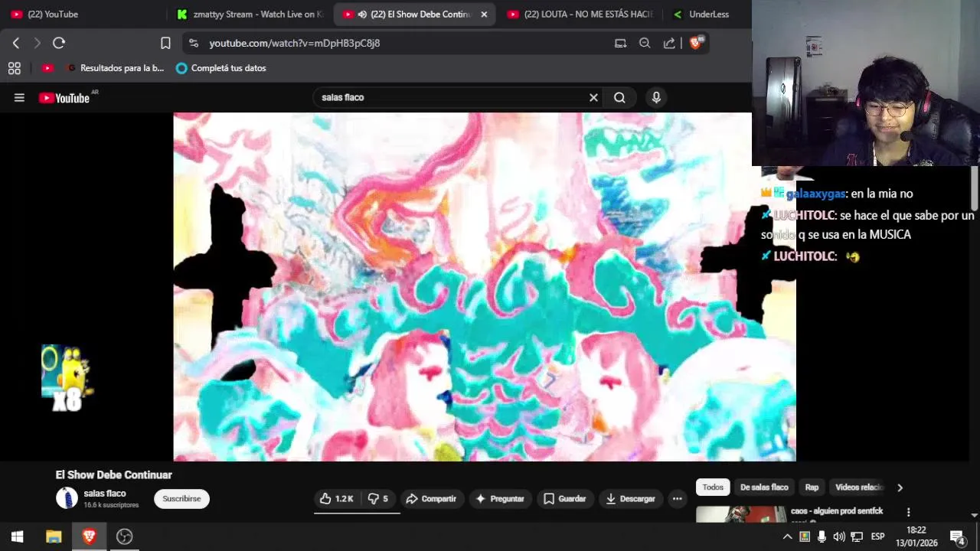Image resolution: width=980 pixels, height=551 pixels.
Task: Reload the current YouTube page
Action: (59, 43)
